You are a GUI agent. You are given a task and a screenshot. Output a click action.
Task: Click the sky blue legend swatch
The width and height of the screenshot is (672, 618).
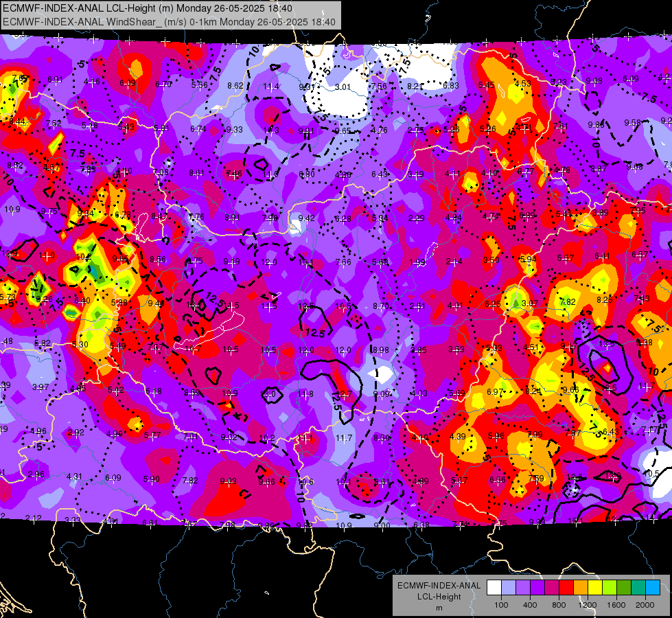pos(653,588)
